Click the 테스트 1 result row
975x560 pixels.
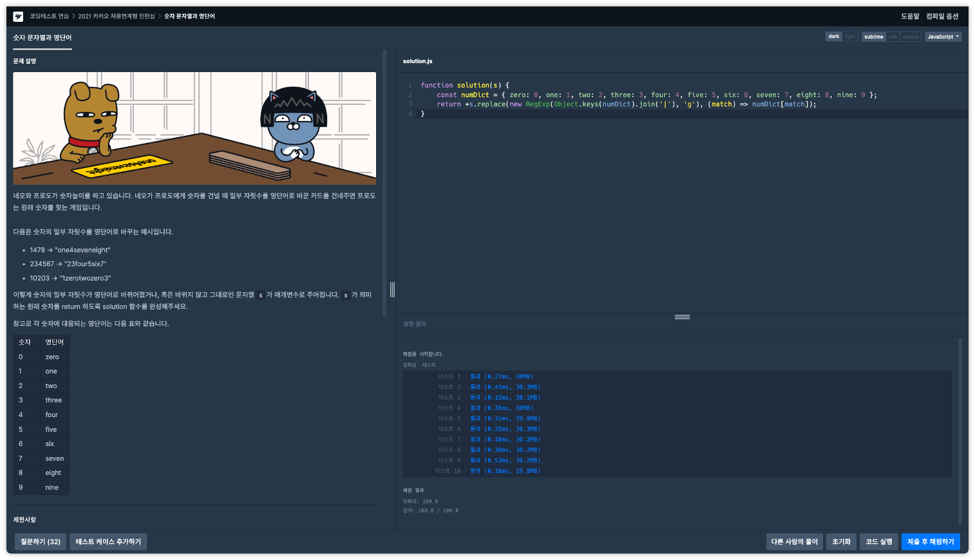486,377
